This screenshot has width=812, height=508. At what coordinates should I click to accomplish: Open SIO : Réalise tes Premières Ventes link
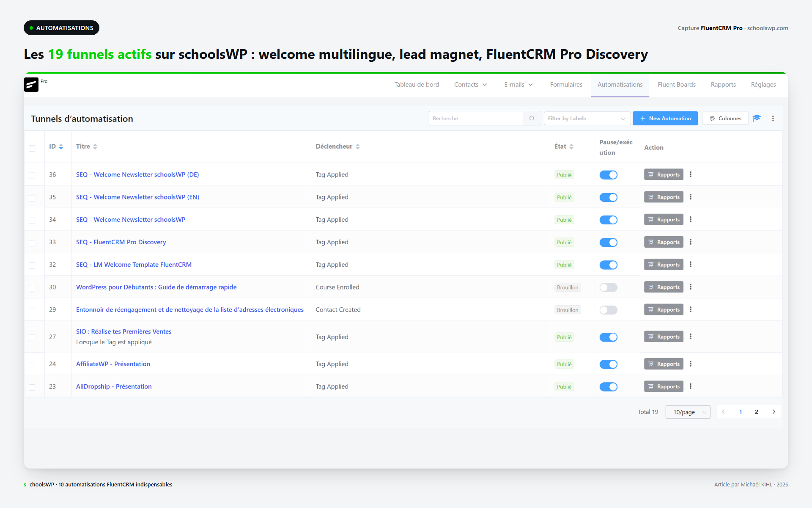pos(123,331)
